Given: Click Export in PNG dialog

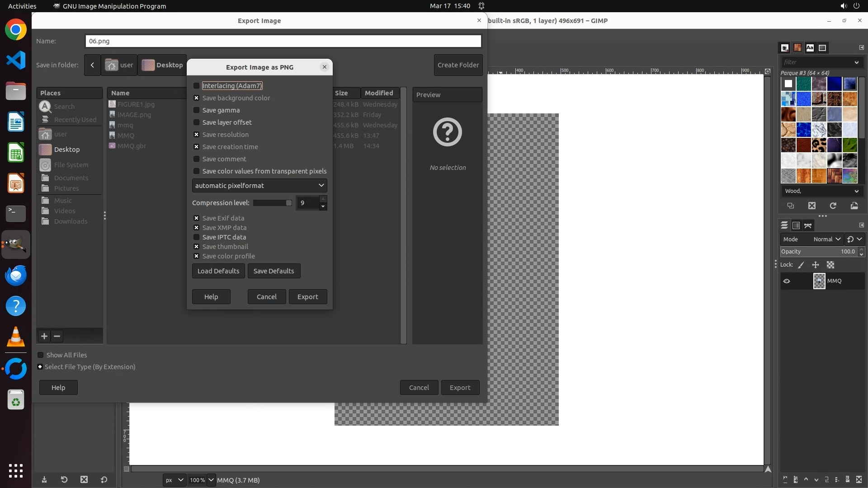Looking at the screenshot, I should (307, 297).
